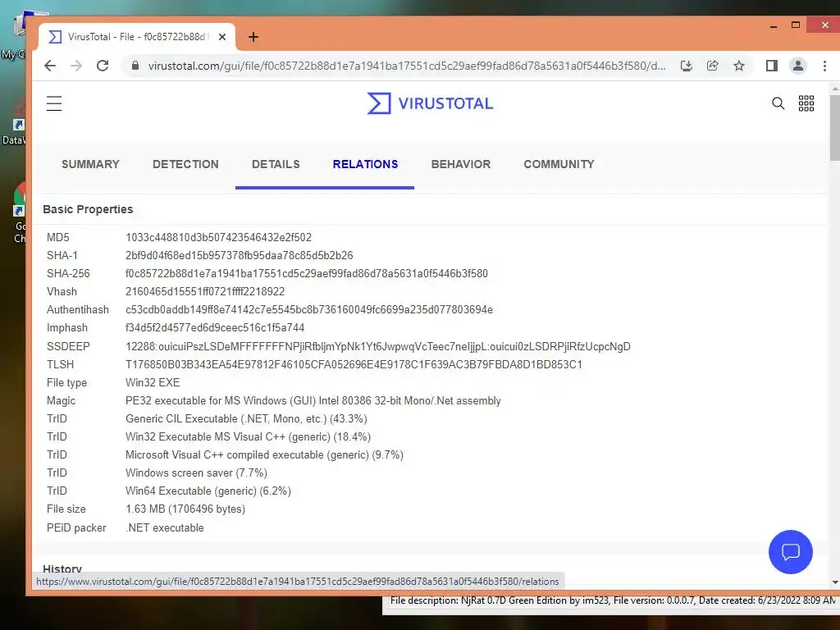Open the browser side panel
Screen dimensions: 840x630
[771, 66]
